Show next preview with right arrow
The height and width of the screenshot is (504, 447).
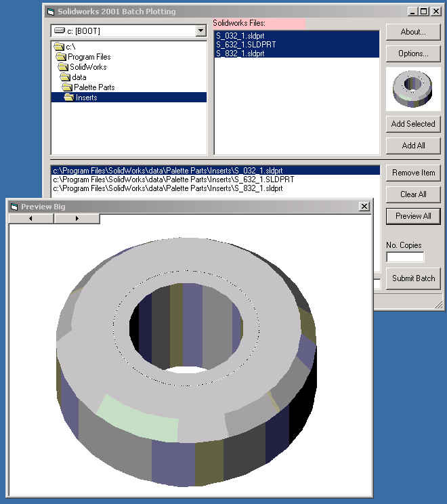[x=77, y=219]
